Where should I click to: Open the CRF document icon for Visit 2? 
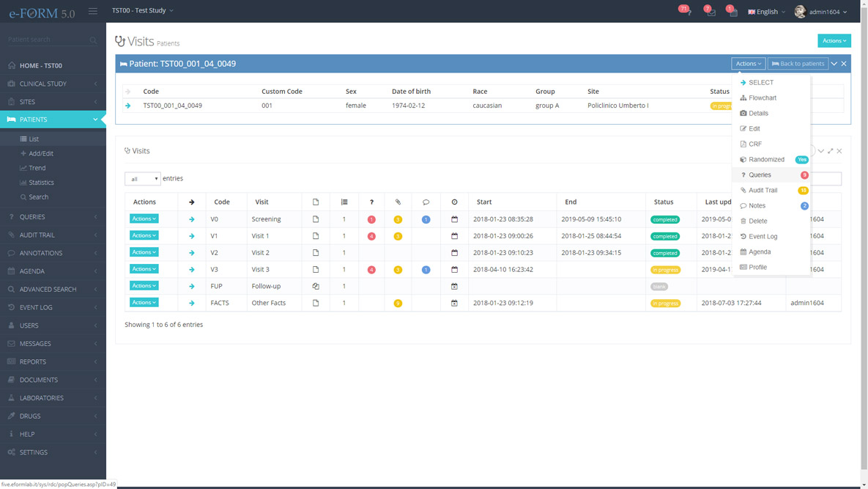[316, 253]
